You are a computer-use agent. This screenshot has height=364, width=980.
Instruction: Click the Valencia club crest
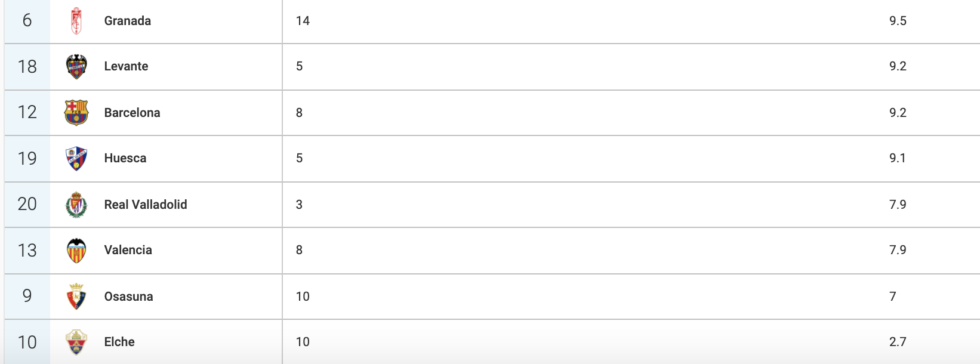[x=76, y=250]
